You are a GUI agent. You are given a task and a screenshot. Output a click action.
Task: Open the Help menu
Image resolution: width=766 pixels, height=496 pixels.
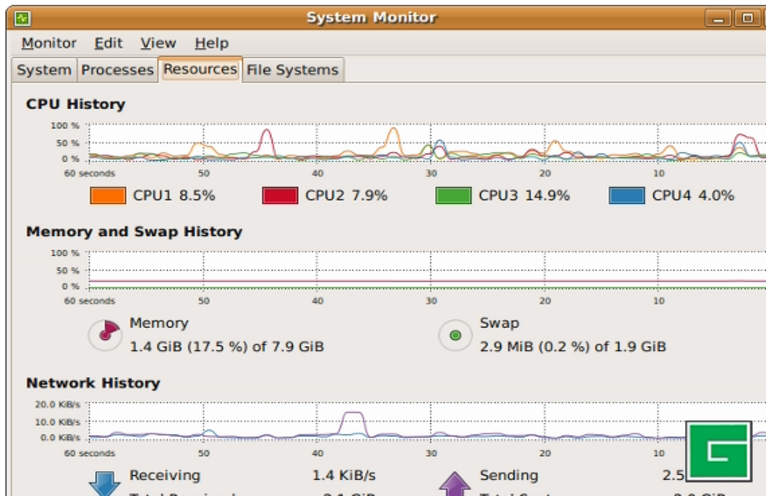(x=211, y=43)
